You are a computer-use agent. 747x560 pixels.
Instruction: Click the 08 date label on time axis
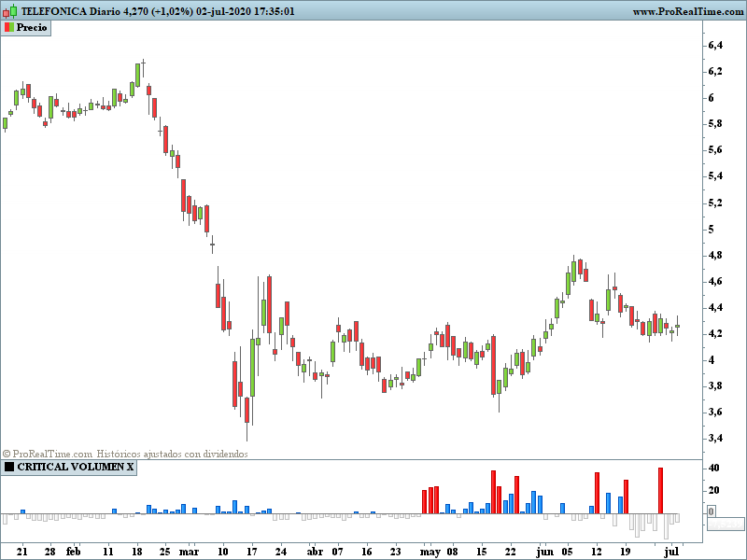click(x=453, y=552)
